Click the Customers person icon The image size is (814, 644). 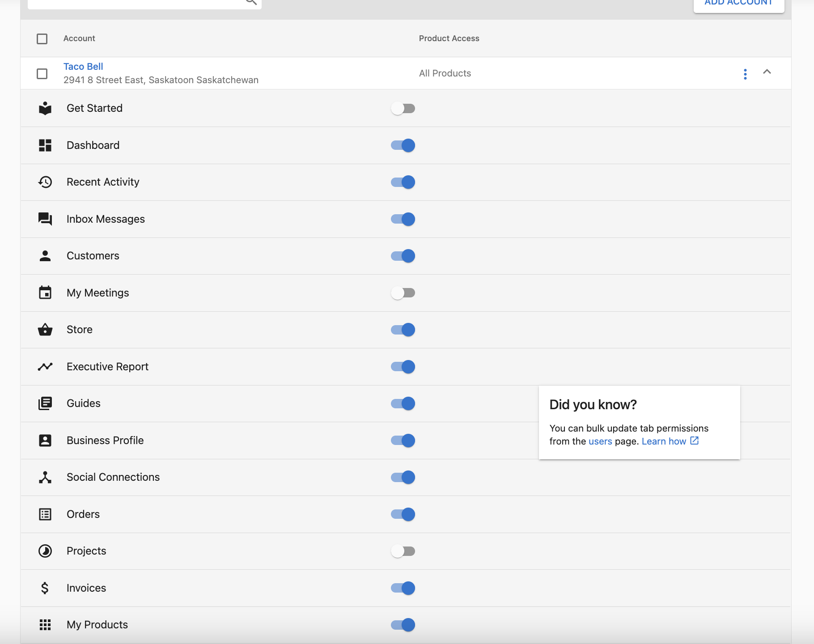45,256
